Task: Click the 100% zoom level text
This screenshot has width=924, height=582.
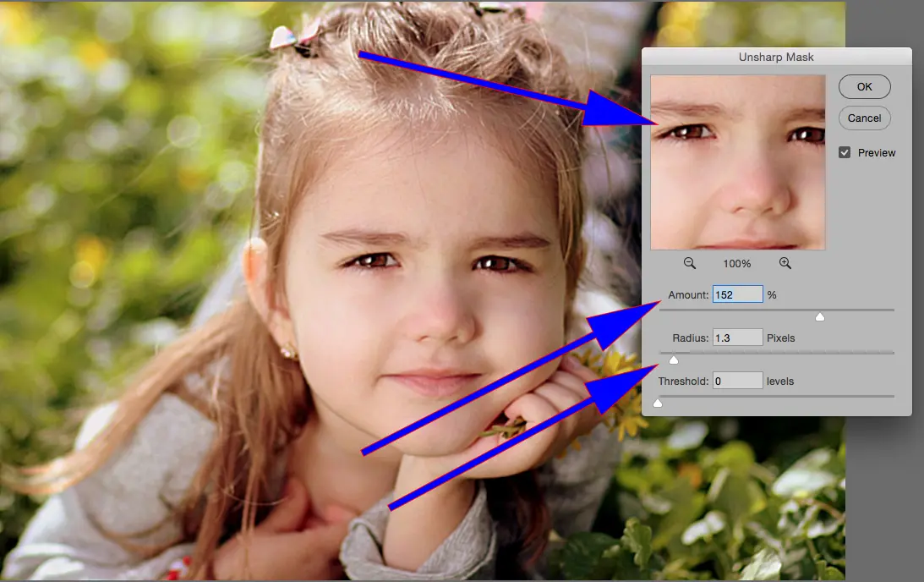Action: coord(737,264)
